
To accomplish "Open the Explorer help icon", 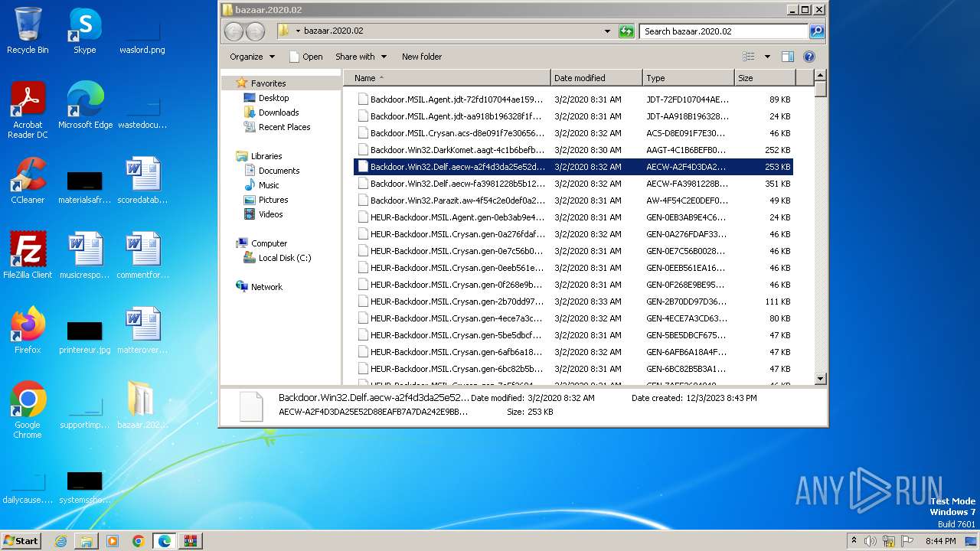I will point(809,57).
